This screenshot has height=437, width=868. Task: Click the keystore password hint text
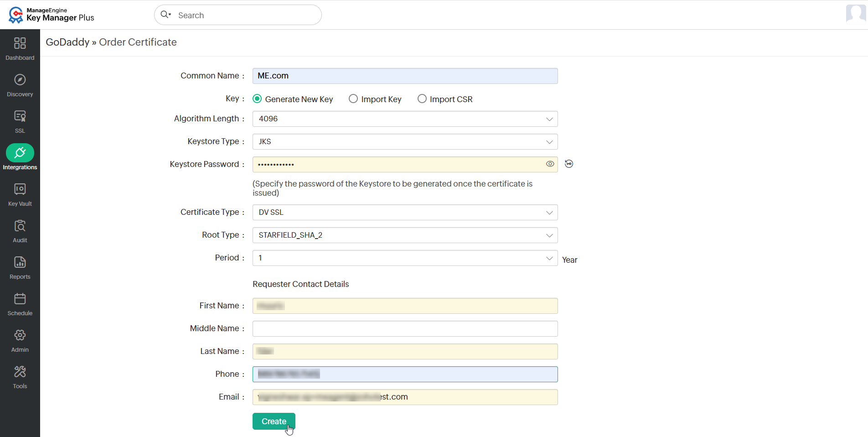pos(393,188)
